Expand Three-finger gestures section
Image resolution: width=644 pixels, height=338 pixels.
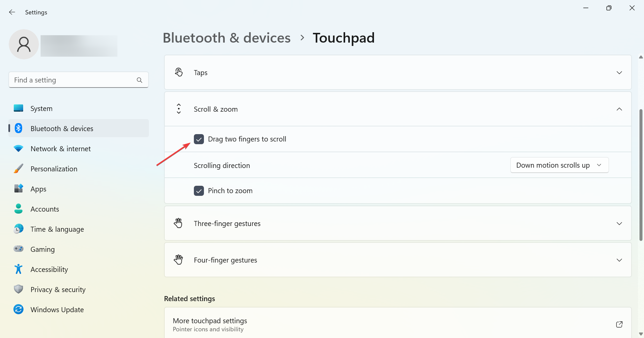coord(619,224)
